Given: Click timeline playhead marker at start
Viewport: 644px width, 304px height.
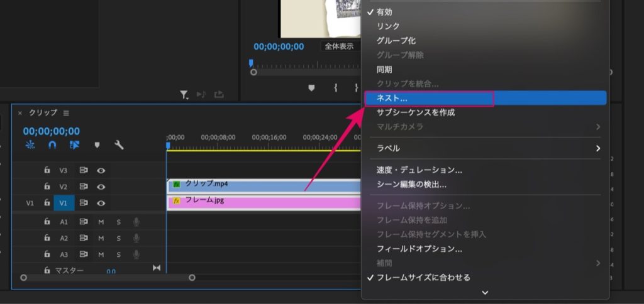Looking at the screenshot, I should coord(168,145).
